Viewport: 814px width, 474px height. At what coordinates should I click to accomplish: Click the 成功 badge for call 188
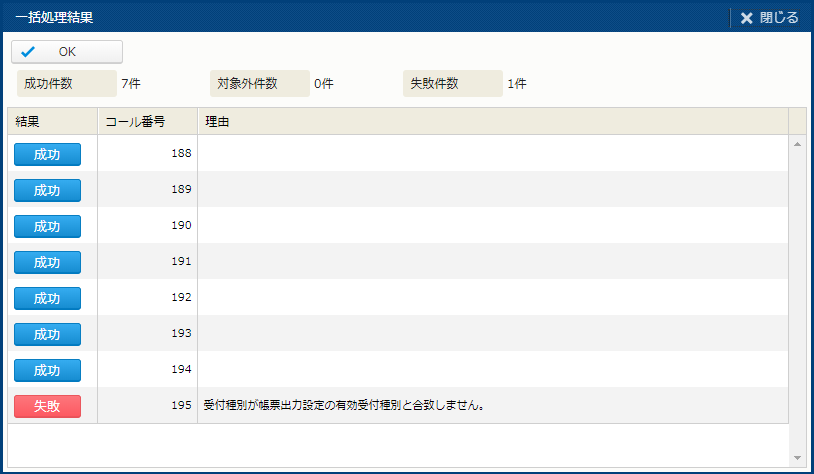click(47, 154)
